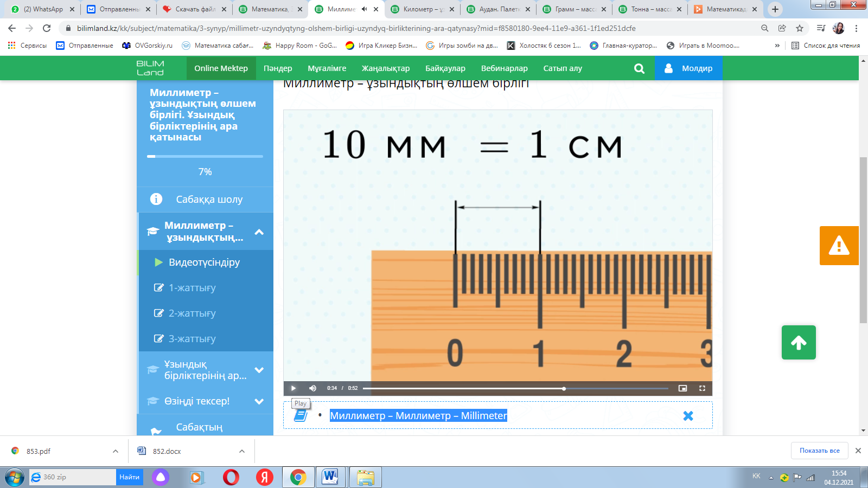The width and height of the screenshot is (868, 488).
Task: Expand the Өзіңді тексер! section
Action: (x=259, y=401)
